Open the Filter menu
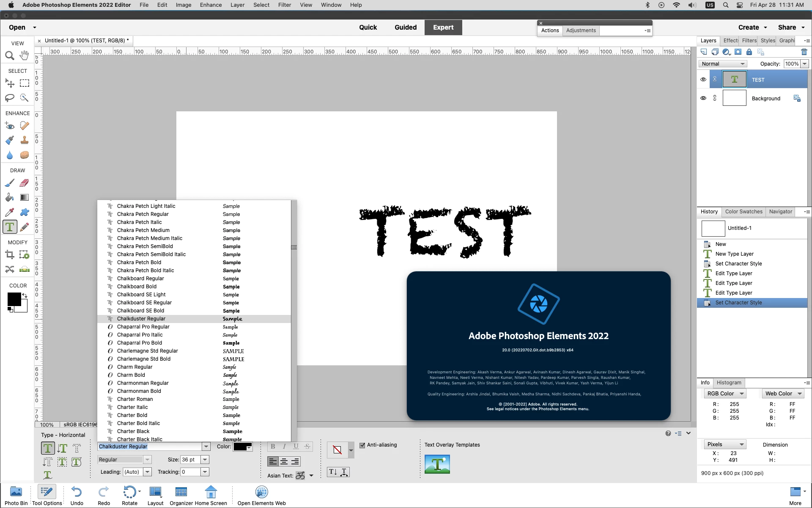The image size is (812, 508). pos(284,5)
